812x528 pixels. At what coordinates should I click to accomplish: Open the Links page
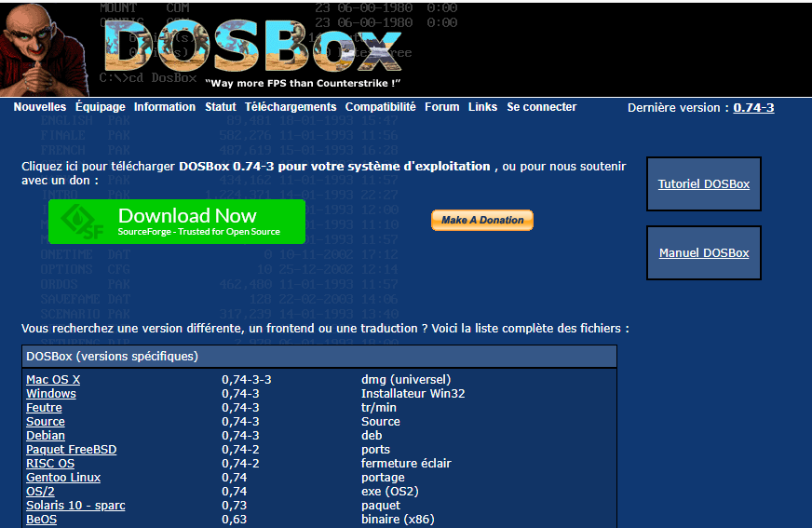[x=482, y=107]
